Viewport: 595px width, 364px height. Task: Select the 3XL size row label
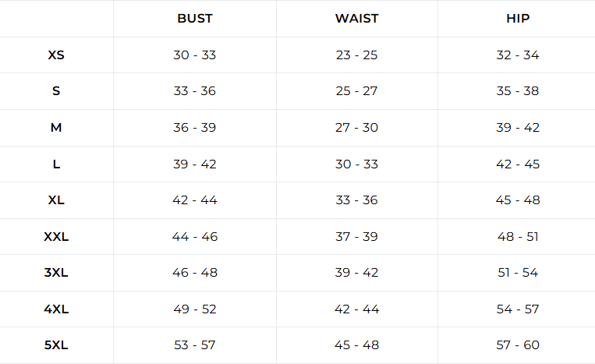[x=56, y=272]
